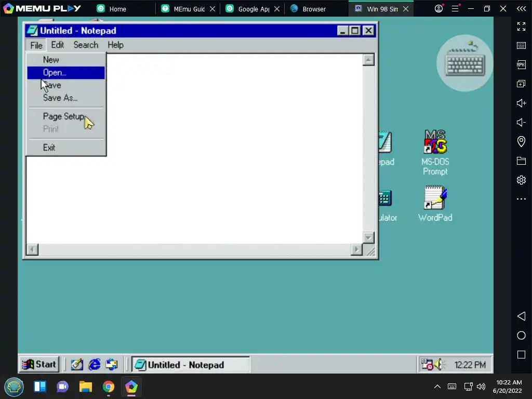Decrease volume in MEmu sidebar

coord(521,122)
